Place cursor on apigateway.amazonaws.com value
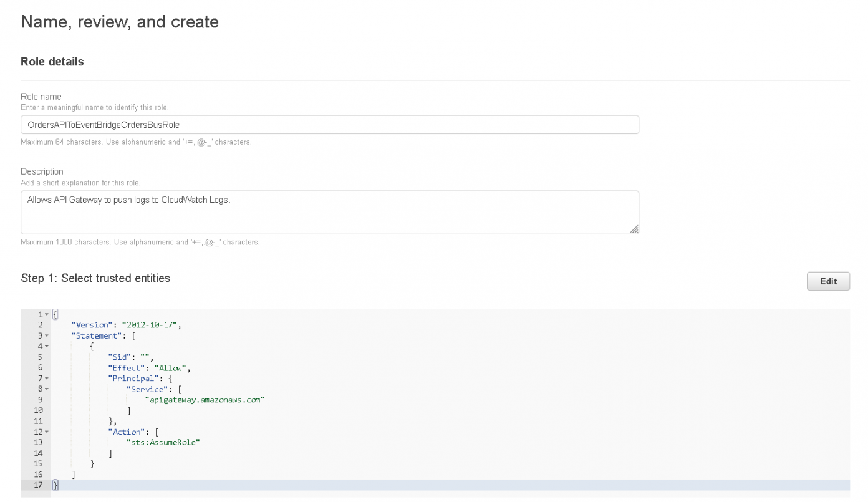Screen dimensions: 868x502 tap(205, 400)
